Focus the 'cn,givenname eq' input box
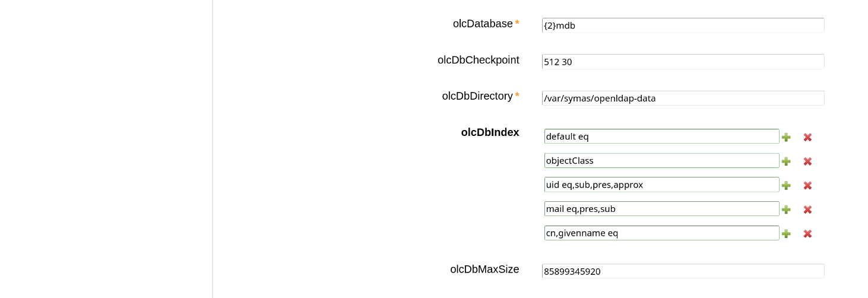Viewport: 868px width, 298px height. [x=661, y=233]
